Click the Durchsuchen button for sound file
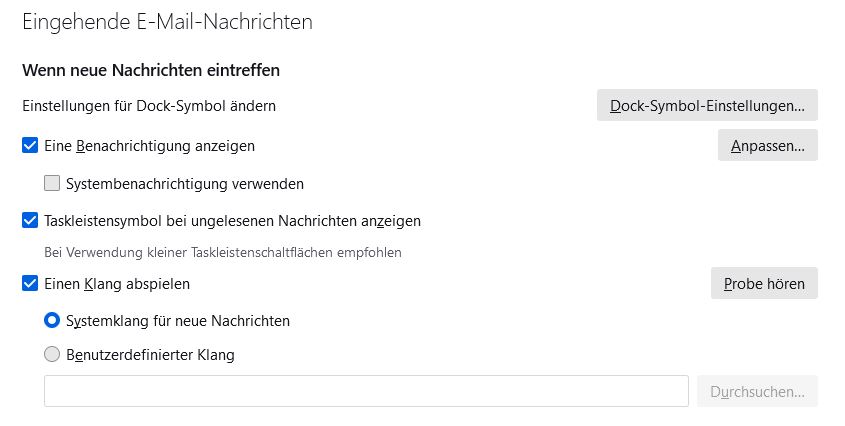845x426 pixels. pos(757,392)
